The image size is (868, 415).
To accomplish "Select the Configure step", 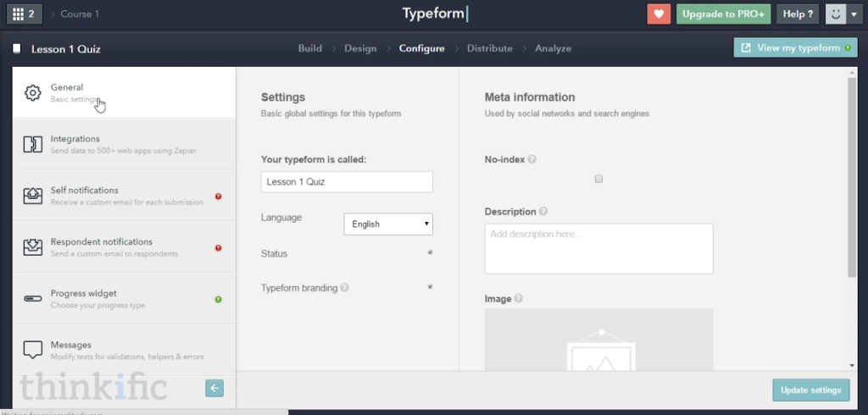I will tap(422, 48).
